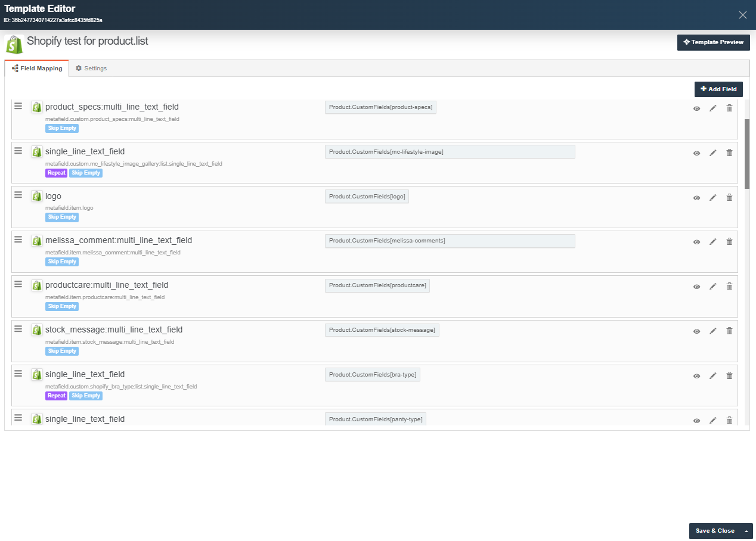Click Product.CustomFields[logo] mapping box
Viewport: 756px width, 541px height.
point(367,197)
